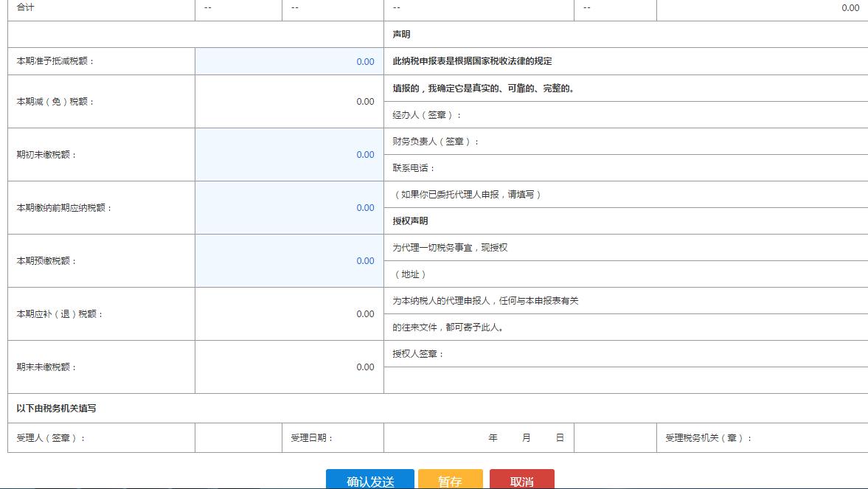Select the 授权人签章 signature field
868x489 pixels.
click(627, 354)
